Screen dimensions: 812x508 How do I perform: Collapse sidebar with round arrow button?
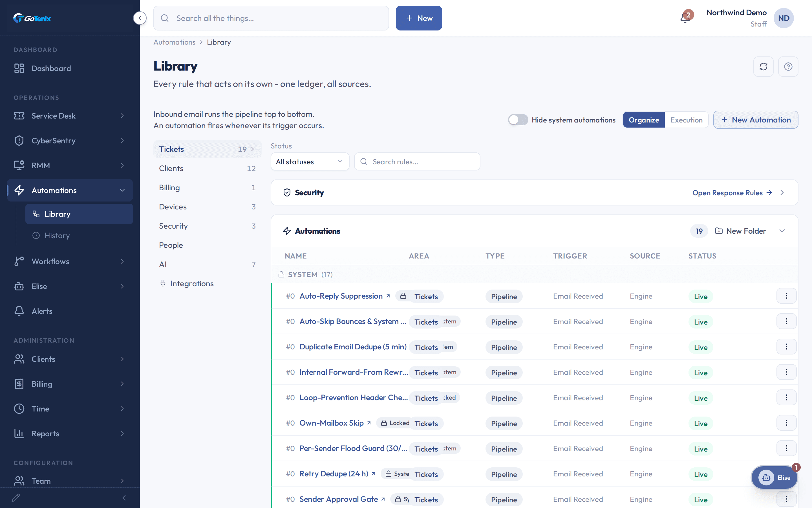[x=140, y=18]
